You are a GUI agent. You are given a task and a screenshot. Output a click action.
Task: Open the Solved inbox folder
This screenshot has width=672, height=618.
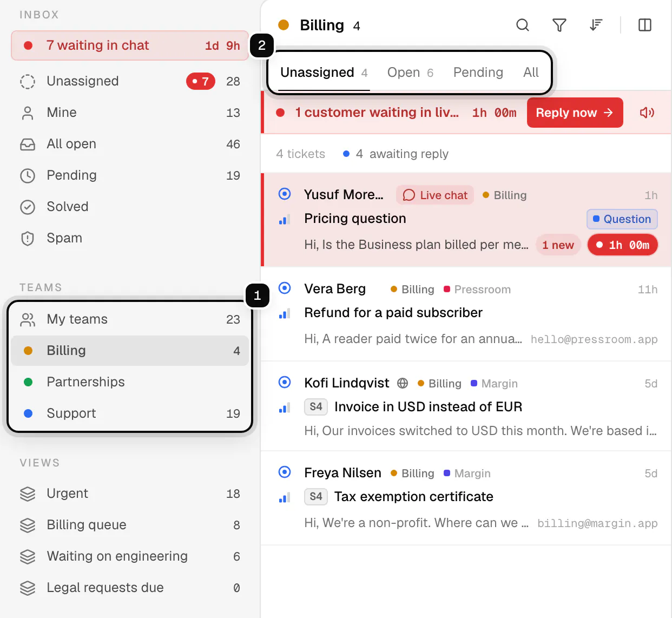pos(130,207)
